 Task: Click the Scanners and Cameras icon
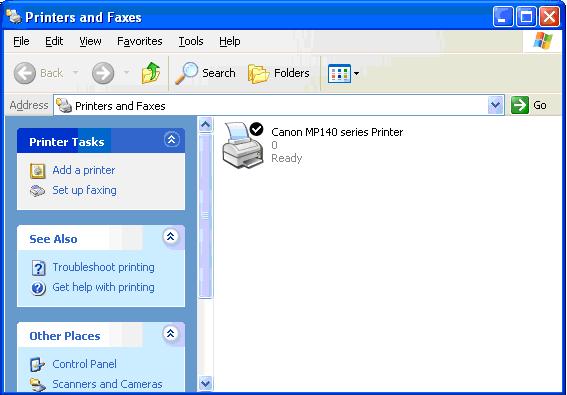38,385
